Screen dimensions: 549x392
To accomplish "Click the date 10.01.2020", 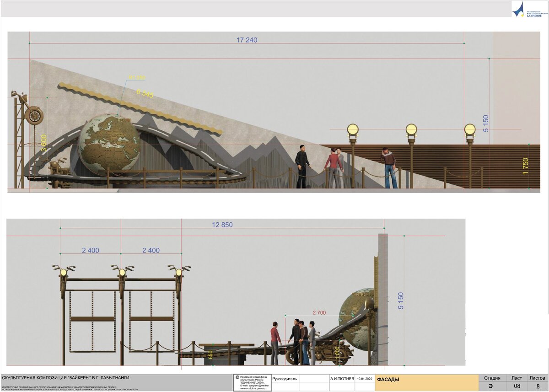I will tap(365, 379).
